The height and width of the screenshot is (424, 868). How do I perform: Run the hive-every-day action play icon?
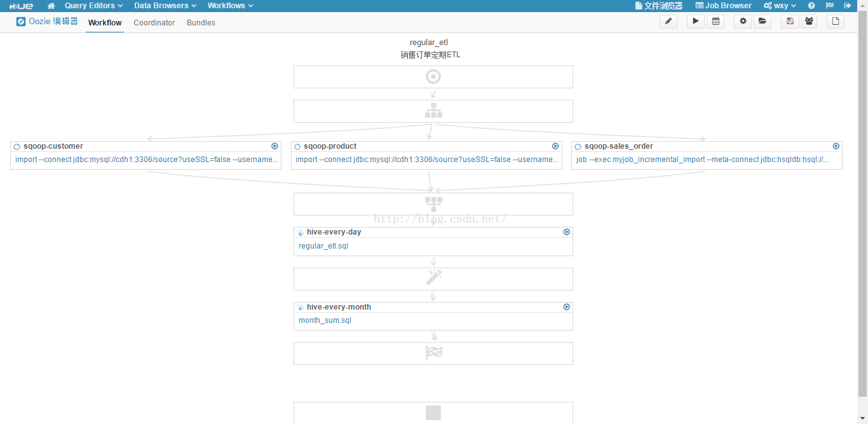[x=567, y=232]
